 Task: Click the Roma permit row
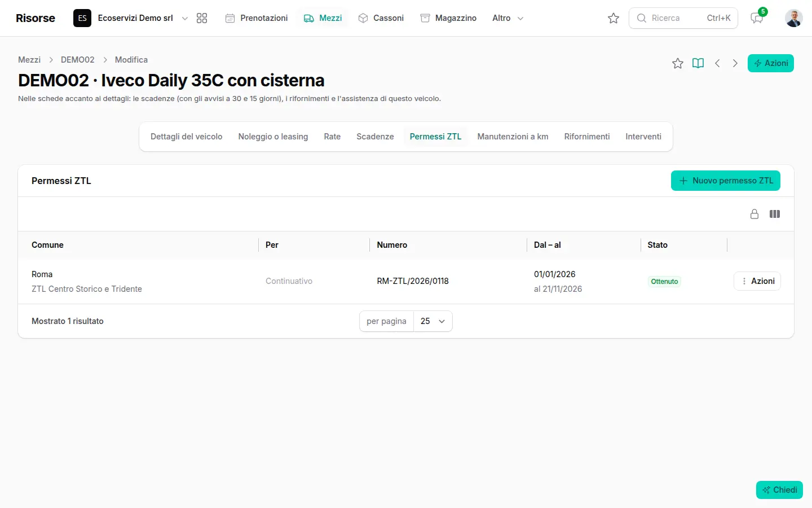click(406, 281)
